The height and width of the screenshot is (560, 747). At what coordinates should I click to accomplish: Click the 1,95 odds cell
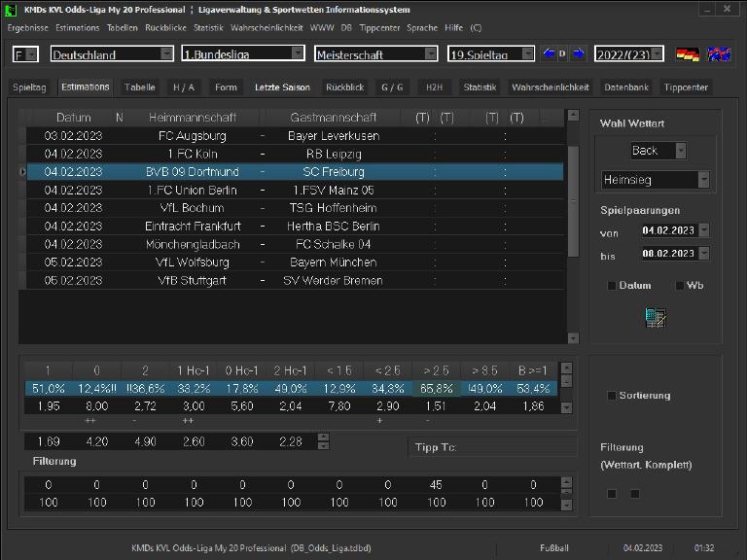pyautogui.click(x=49, y=406)
